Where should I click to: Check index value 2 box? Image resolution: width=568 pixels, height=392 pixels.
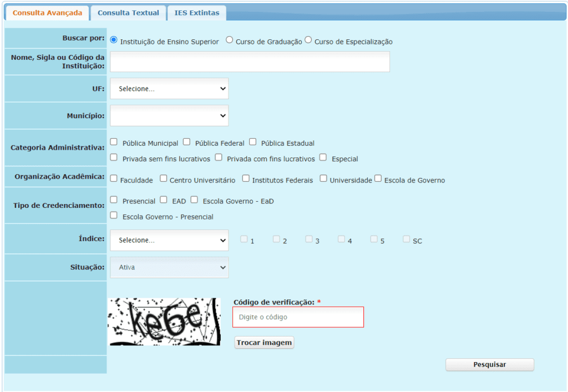[x=276, y=240]
